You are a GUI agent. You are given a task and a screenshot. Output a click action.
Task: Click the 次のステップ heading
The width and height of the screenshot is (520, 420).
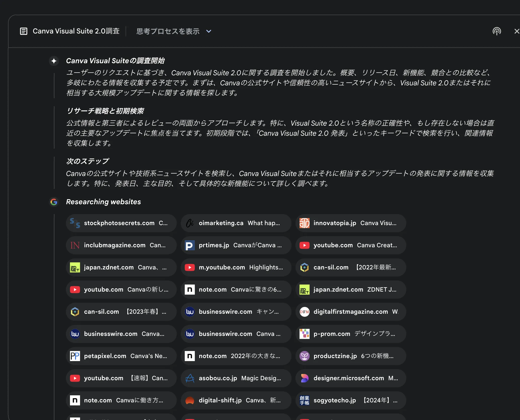(87, 161)
